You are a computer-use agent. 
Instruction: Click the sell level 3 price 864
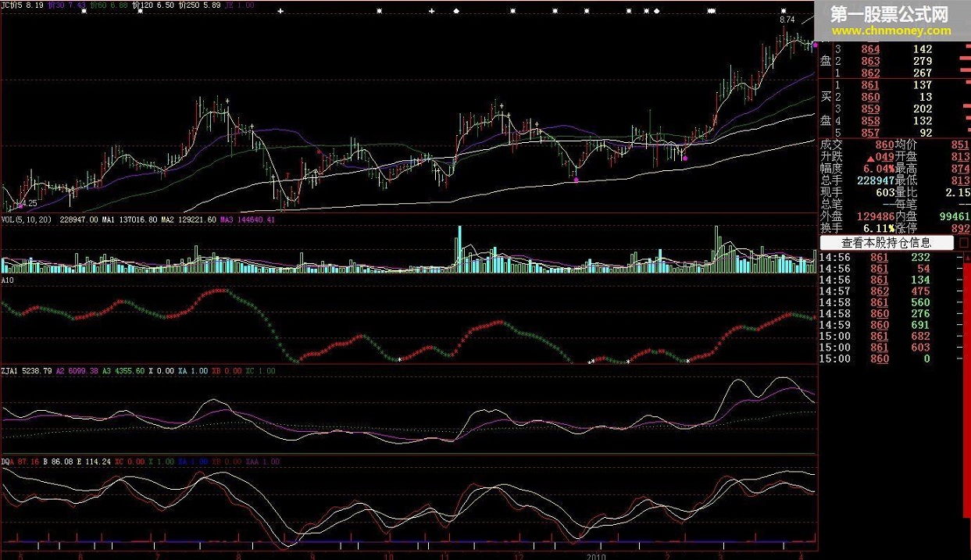(x=870, y=49)
